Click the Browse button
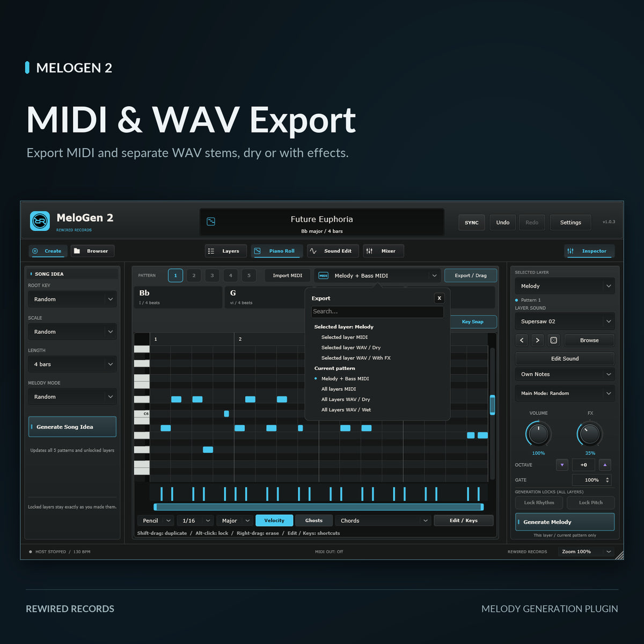Image resolution: width=644 pixels, height=644 pixels. (x=589, y=340)
